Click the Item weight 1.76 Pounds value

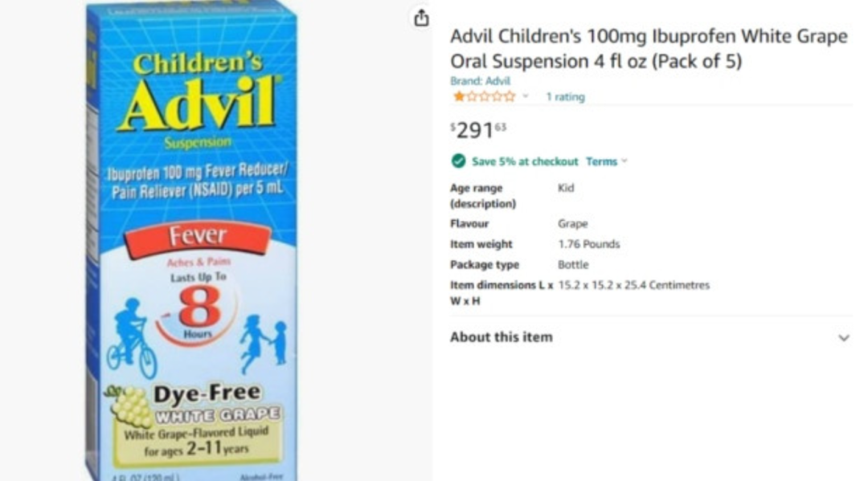588,244
